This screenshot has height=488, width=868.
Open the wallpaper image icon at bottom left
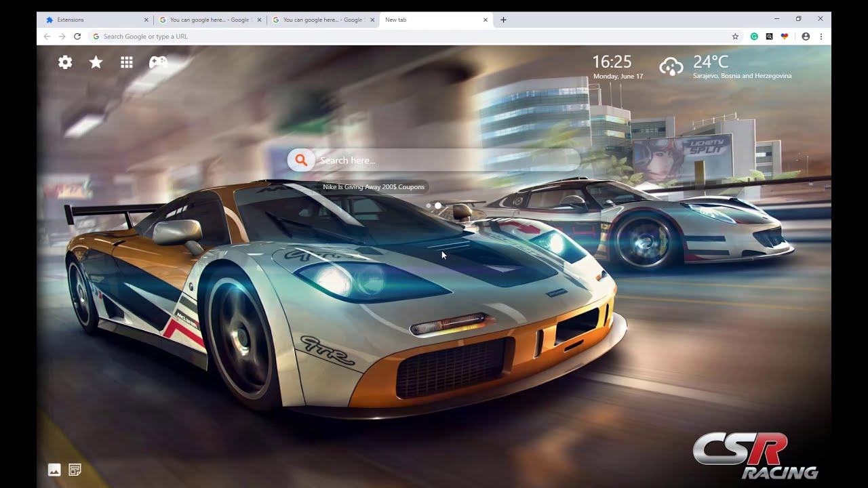[x=54, y=470]
